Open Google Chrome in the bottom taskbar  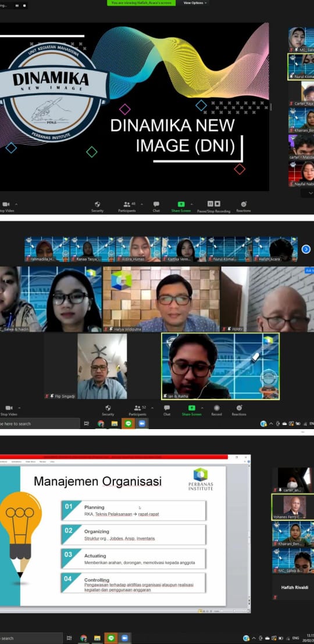[84, 638]
